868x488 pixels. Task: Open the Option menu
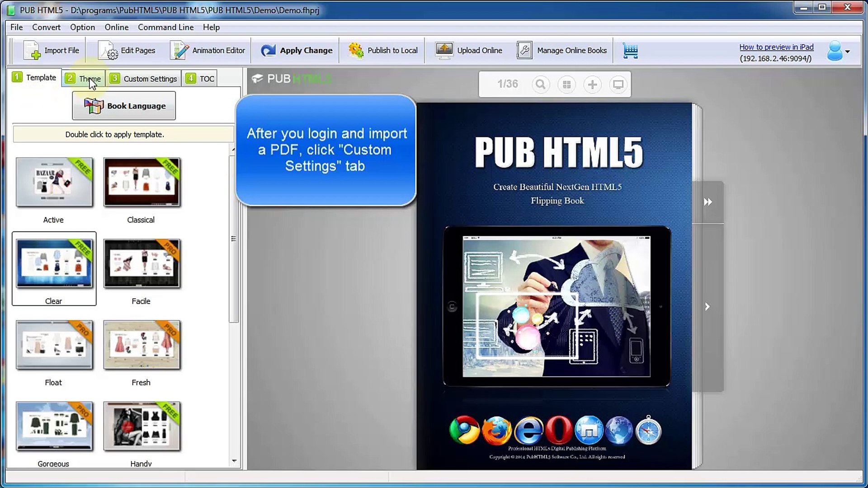[82, 27]
